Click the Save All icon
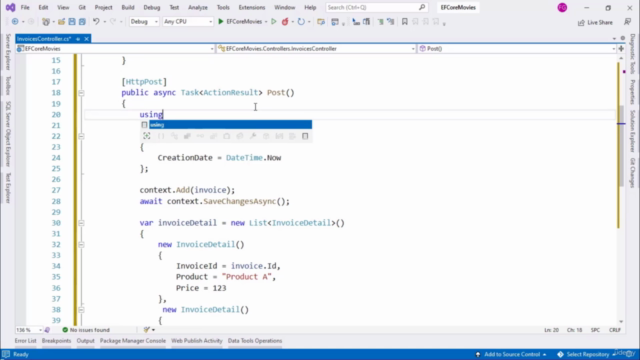 [82, 22]
